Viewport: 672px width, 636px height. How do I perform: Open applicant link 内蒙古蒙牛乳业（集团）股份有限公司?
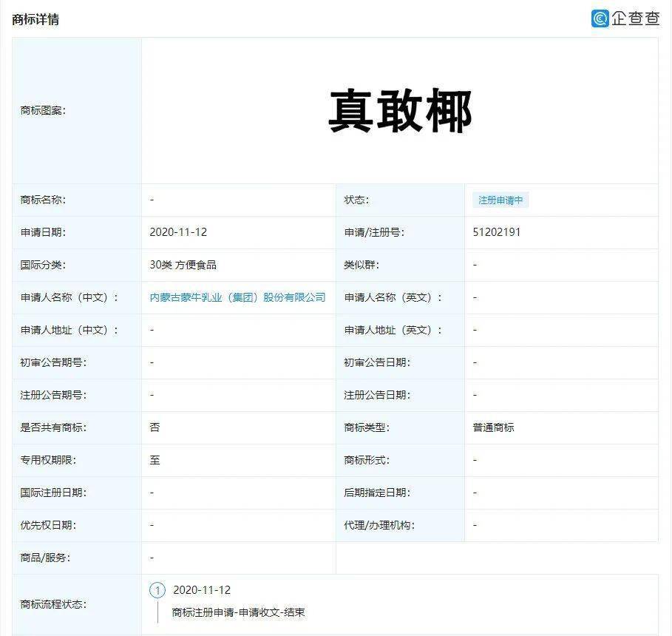[237, 297]
